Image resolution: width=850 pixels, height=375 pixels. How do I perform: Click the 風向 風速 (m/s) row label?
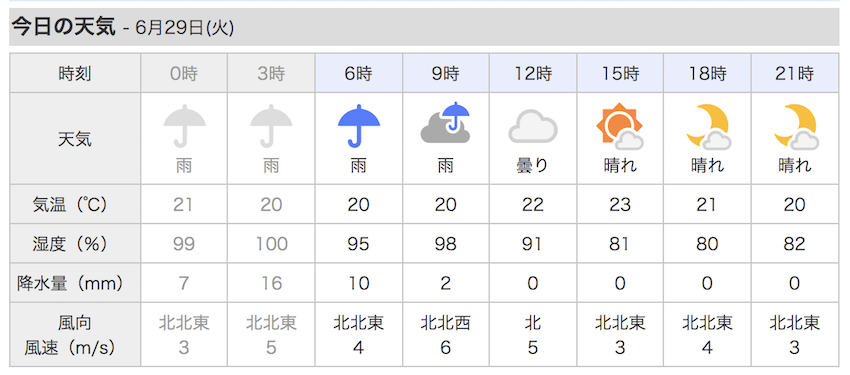[75, 336]
